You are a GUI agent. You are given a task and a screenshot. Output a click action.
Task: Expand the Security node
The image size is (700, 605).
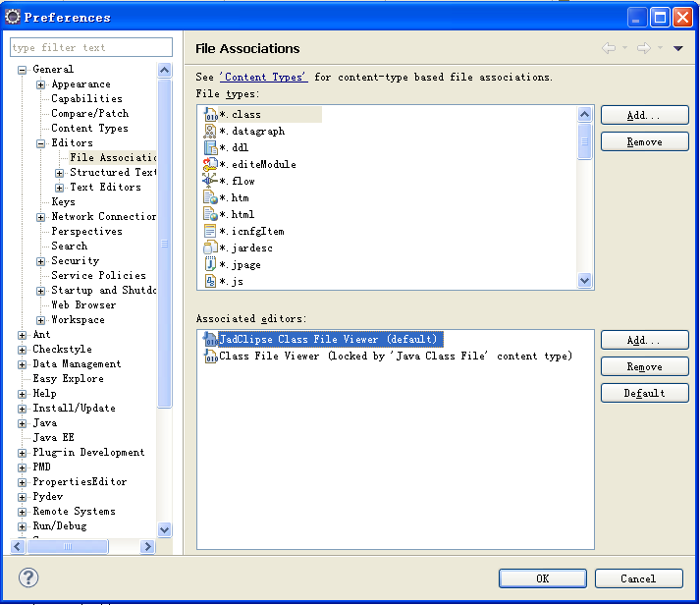click(40, 261)
